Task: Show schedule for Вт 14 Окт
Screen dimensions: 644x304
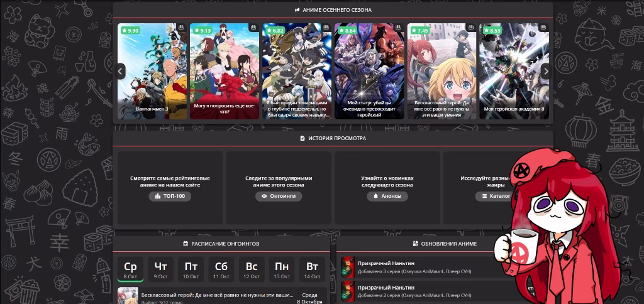Action: (312, 269)
